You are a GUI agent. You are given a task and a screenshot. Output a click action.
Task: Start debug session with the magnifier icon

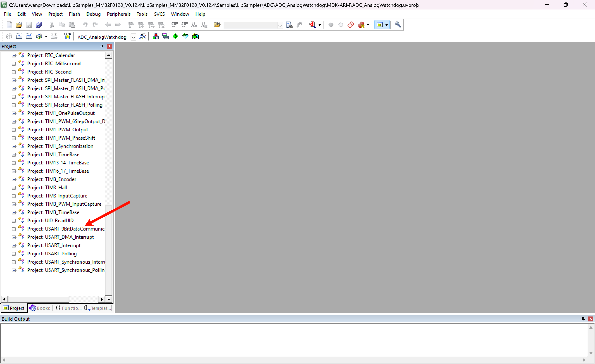click(x=312, y=25)
